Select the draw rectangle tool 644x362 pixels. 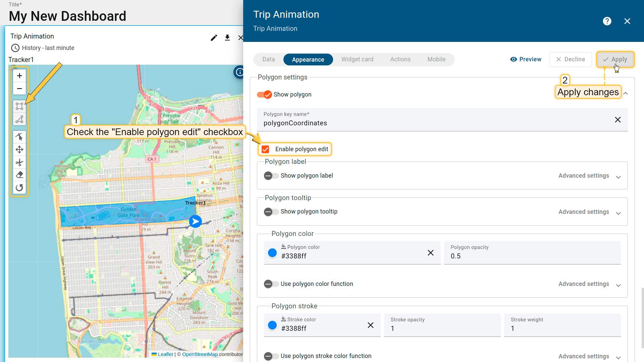19,106
